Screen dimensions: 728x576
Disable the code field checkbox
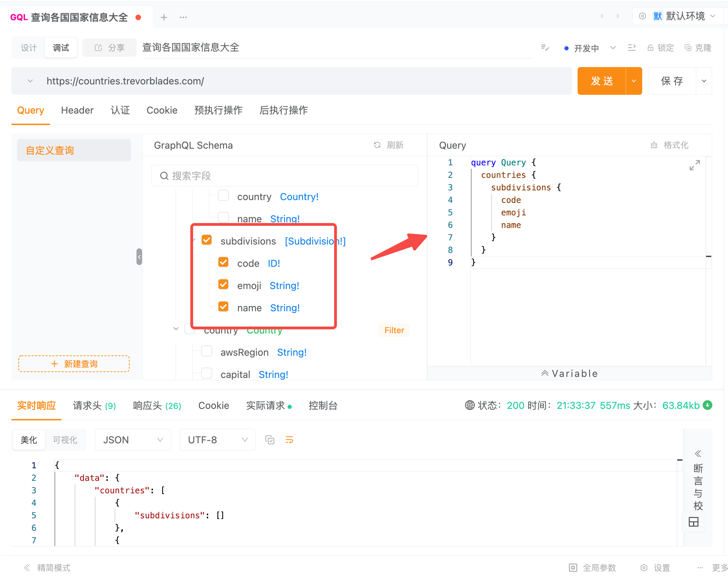tap(223, 263)
